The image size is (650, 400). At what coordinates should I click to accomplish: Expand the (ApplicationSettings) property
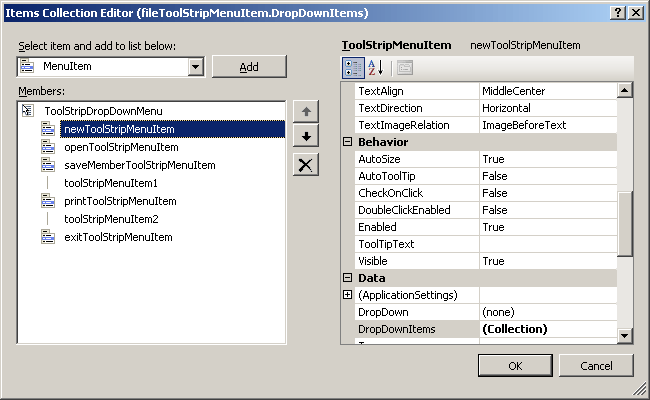pos(348,295)
